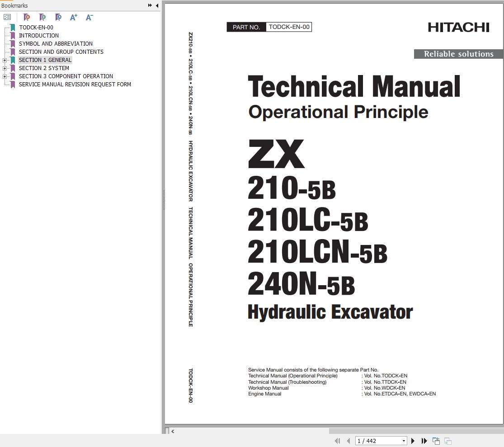Open SYMBOL AND ABBREVIATION bookmark
This screenshot has height=447, width=504.
pyautogui.click(x=56, y=44)
